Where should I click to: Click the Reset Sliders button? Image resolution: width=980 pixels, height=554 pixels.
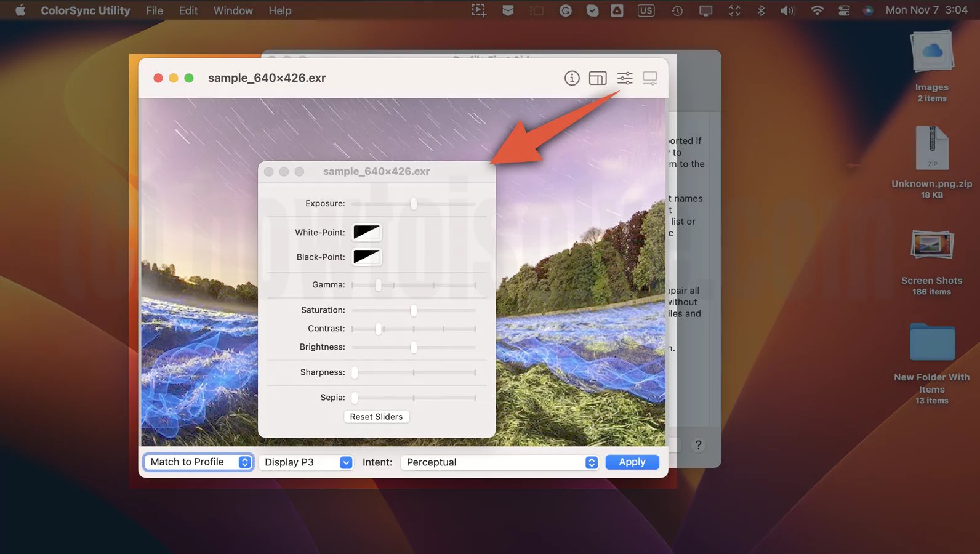pos(376,417)
